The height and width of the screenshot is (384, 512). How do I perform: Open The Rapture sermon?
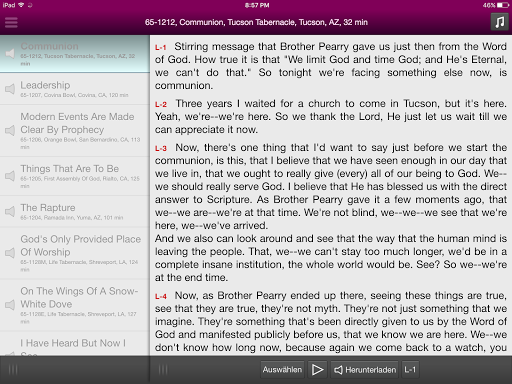(x=75, y=212)
